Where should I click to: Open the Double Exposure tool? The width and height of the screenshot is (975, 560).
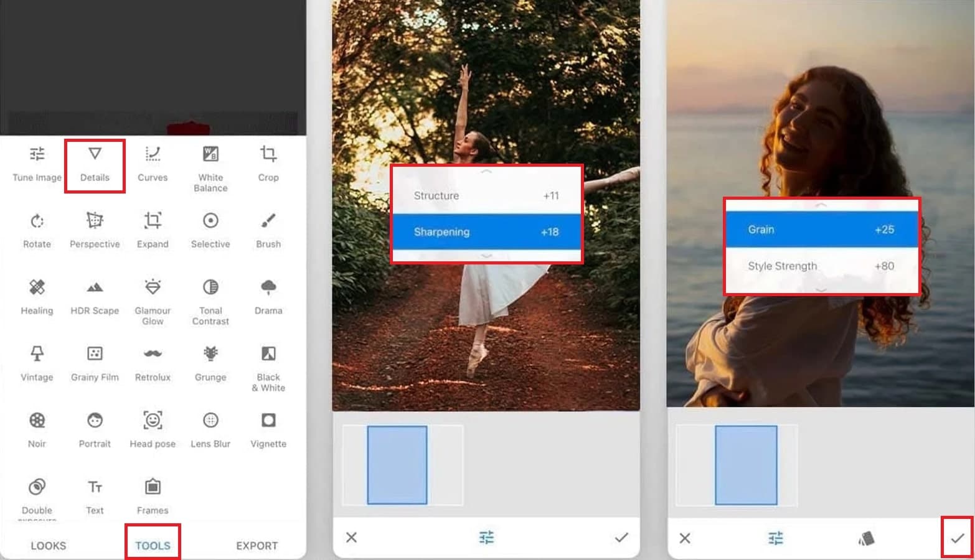tap(37, 498)
